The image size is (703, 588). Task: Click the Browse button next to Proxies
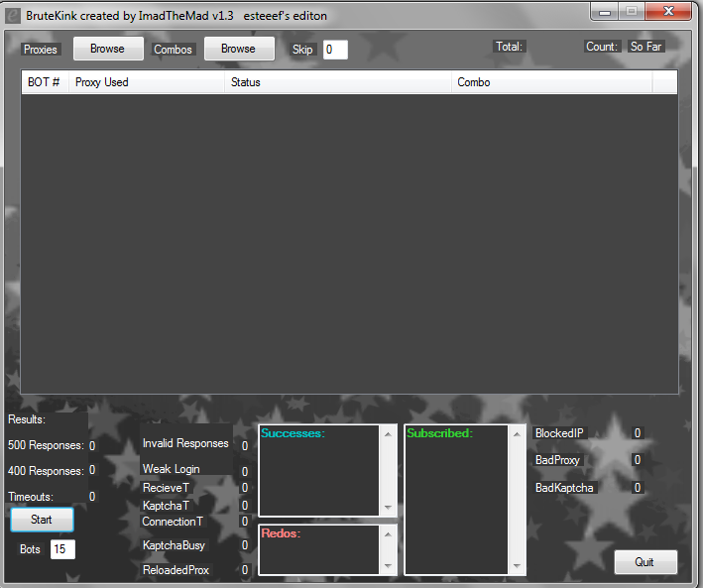108,49
